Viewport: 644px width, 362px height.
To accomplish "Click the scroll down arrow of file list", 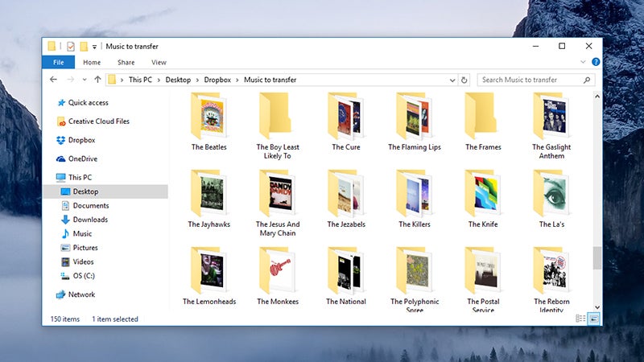I will pos(597,307).
